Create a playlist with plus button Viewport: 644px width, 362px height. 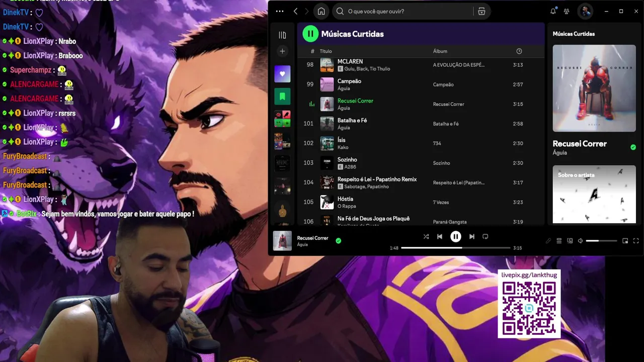(x=282, y=51)
